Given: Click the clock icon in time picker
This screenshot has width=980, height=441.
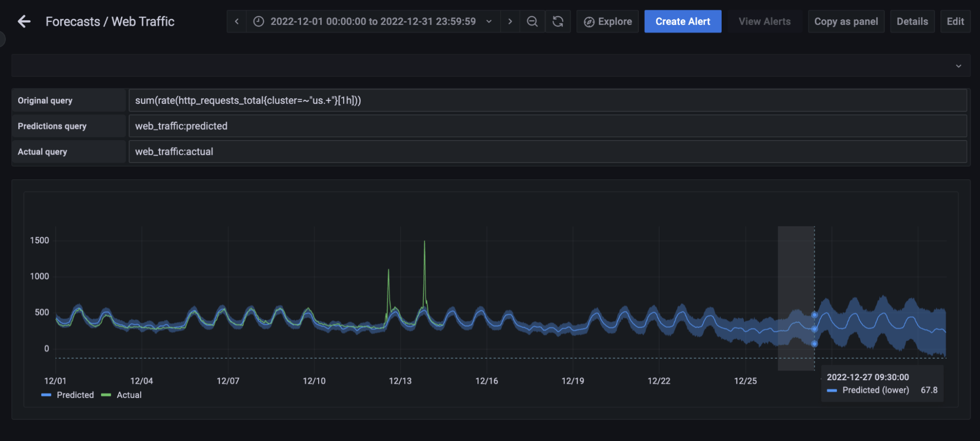Looking at the screenshot, I should (x=258, y=22).
